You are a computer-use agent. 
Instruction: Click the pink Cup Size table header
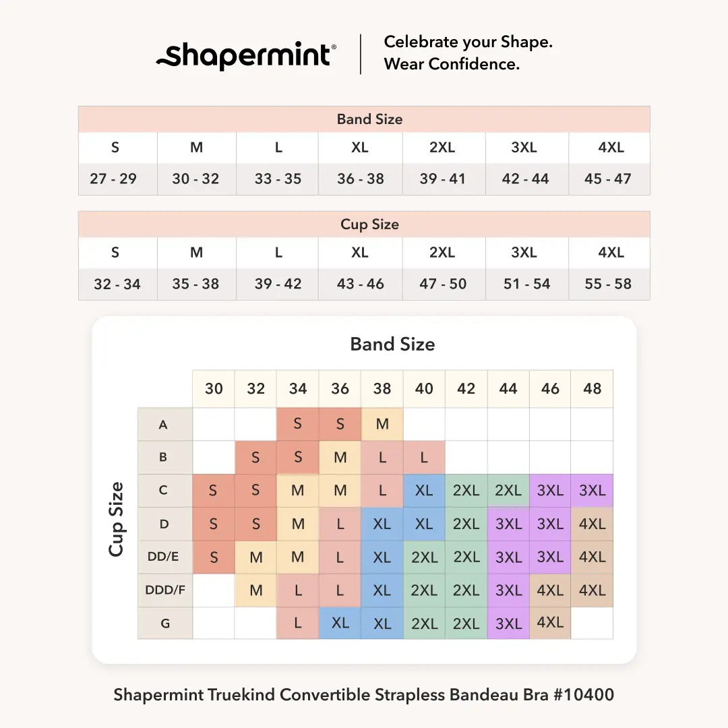pyautogui.click(x=364, y=224)
